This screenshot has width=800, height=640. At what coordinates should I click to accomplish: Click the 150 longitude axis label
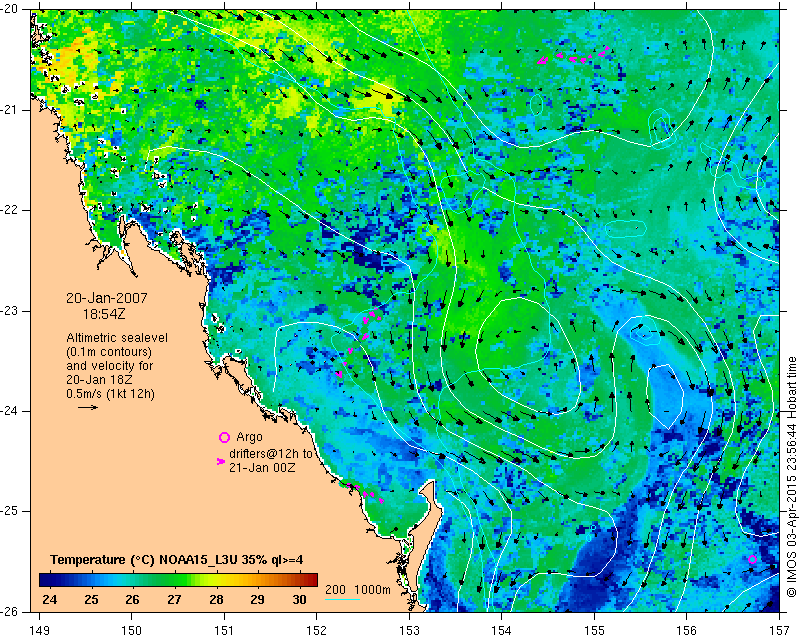pos(132,631)
